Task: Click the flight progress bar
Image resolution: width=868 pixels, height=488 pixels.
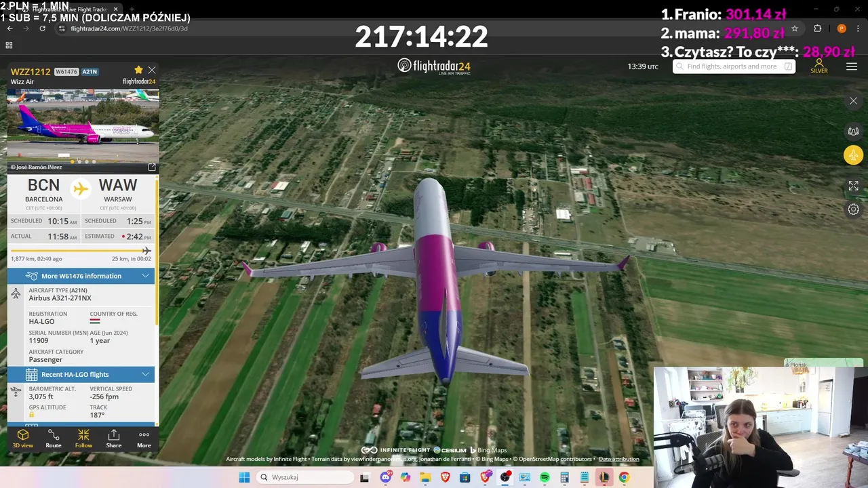Action: tap(81, 251)
